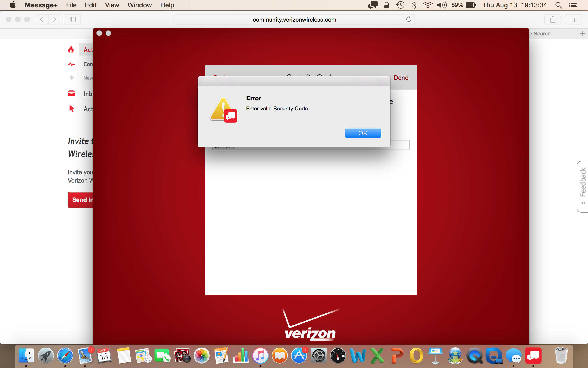Open Microsoft PowerPoint from the Dock
Image resolution: width=588 pixels, height=368 pixels.
(397, 356)
